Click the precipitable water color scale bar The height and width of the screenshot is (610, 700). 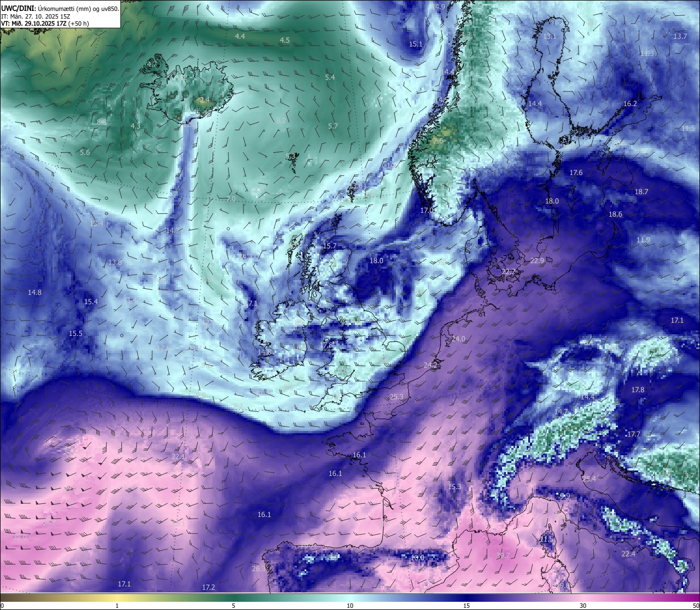tap(350, 597)
